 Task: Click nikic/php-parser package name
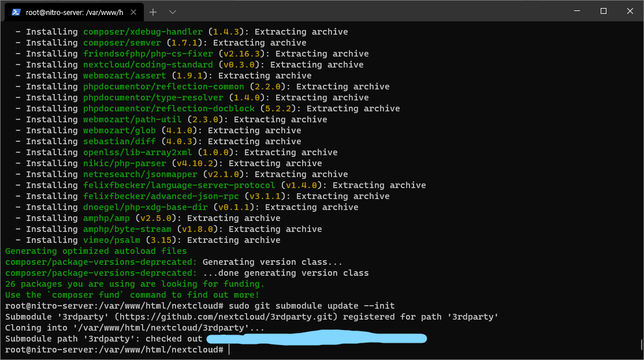tap(124, 163)
